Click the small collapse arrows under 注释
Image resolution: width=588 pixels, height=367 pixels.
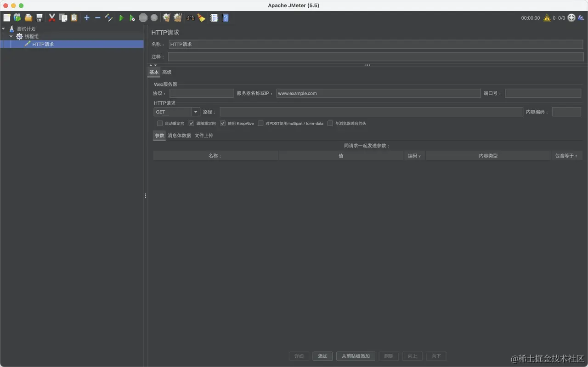[153, 65]
